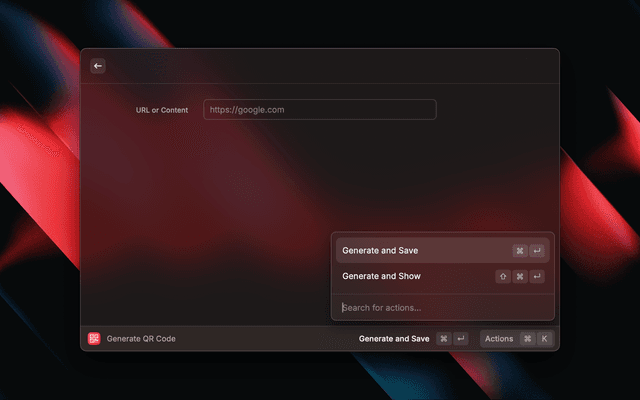Click the Command key icon in Generate and Show row
Screen dimensions: 640x400
[x=520, y=277]
